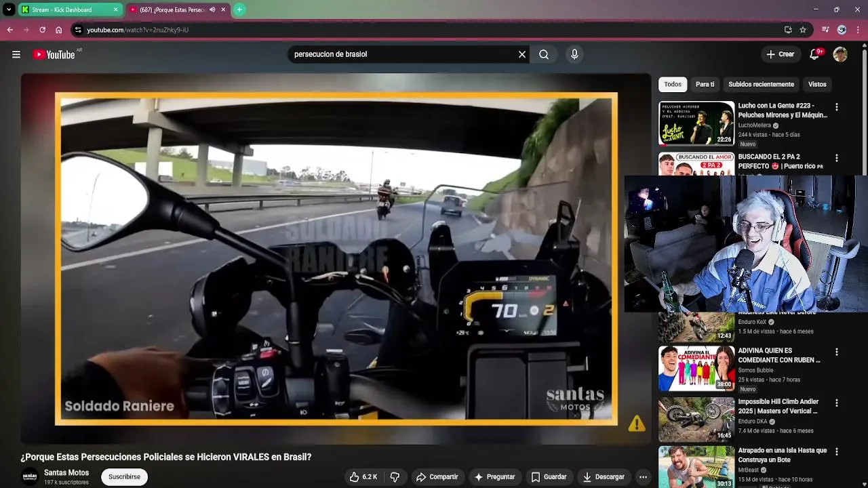Open the ADIVINA thumbnail with 38:00 duration
The height and width of the screenshot is (488, 868).
[x=696, y=368]
